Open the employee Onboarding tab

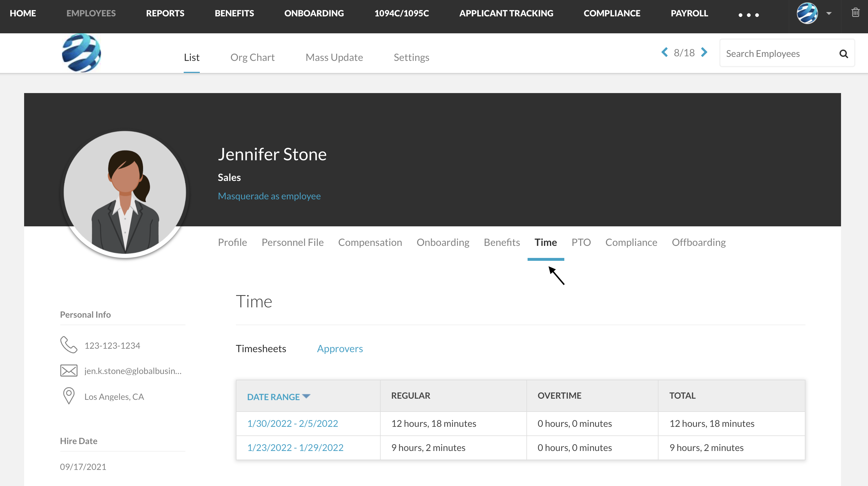443,242
